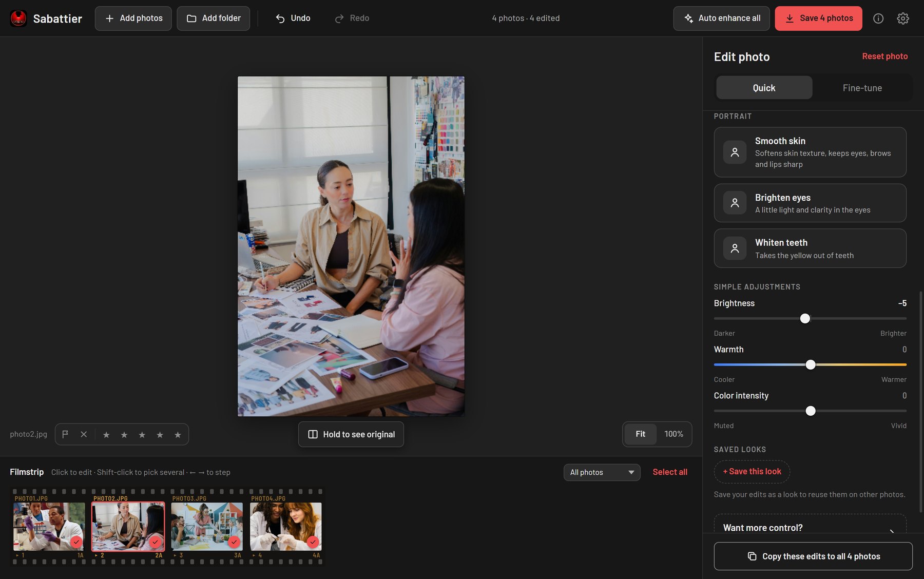Toggle the checkmark badge on photo 3
This screenshot has width=924, height=579.
[234, 542]
